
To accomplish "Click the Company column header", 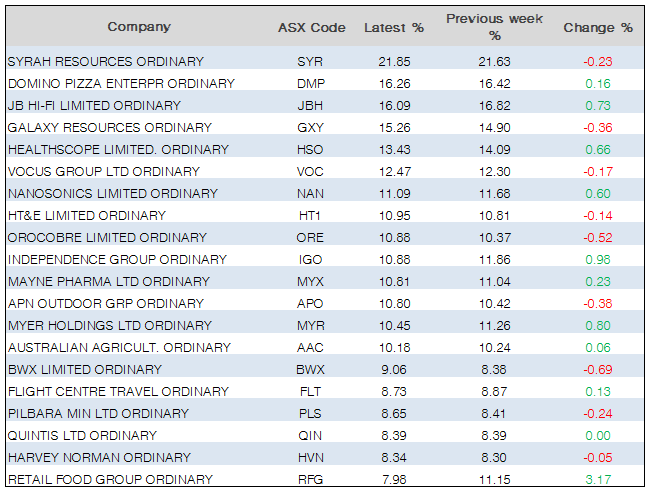I will [139, 27].
